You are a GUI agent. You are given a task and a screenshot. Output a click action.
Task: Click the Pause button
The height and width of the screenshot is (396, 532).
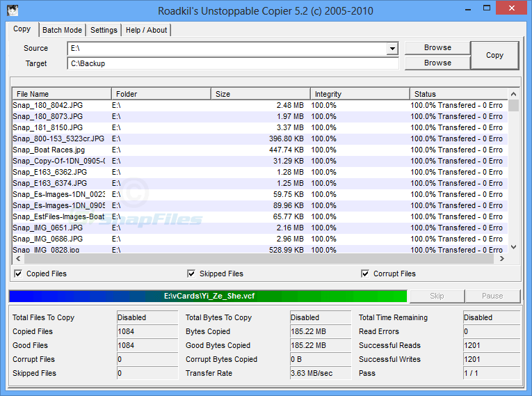click(492, 296)
